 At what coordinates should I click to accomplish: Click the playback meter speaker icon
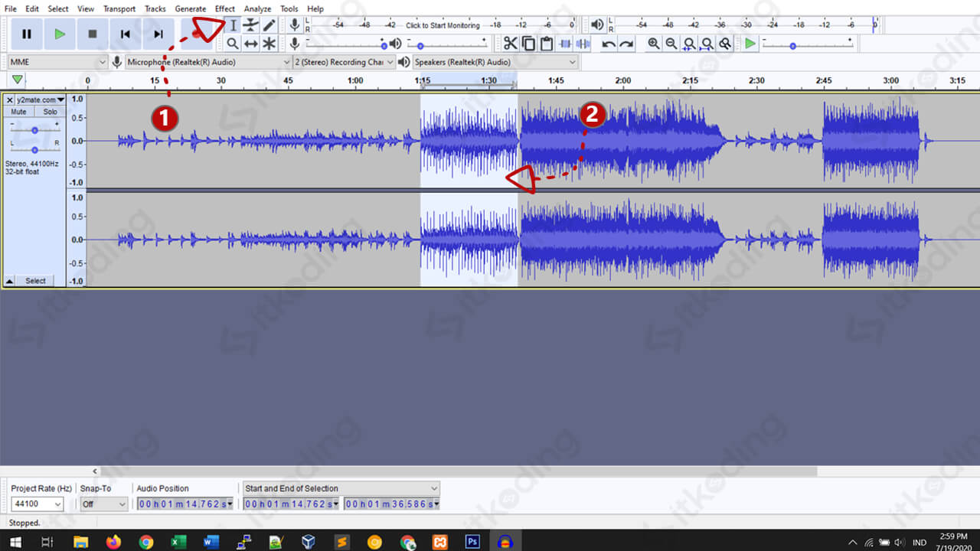597,24
